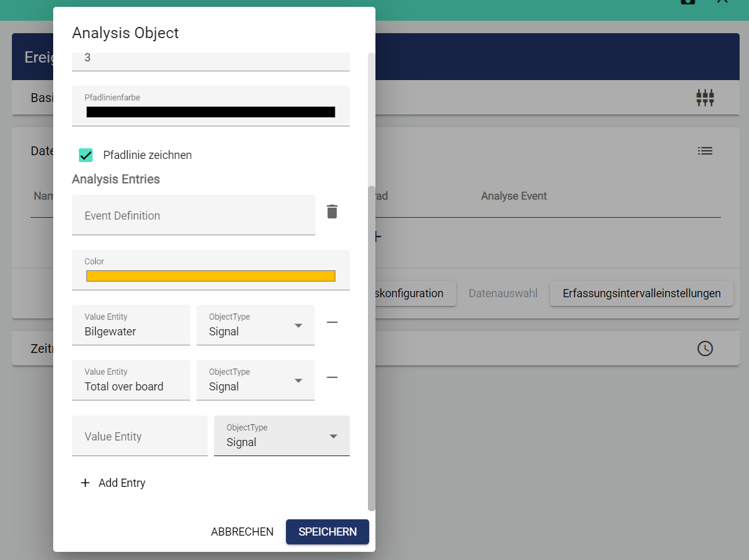Focus the Event Definition input field
This screenshot has height=560, width=749.
click(193, 215)
